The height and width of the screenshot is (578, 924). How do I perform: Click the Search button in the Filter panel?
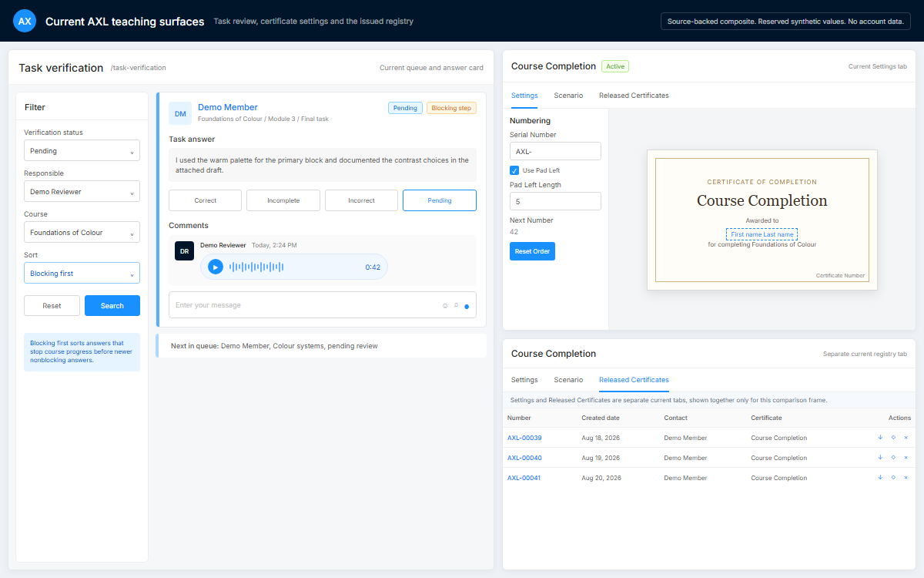(x=112, y=306)
